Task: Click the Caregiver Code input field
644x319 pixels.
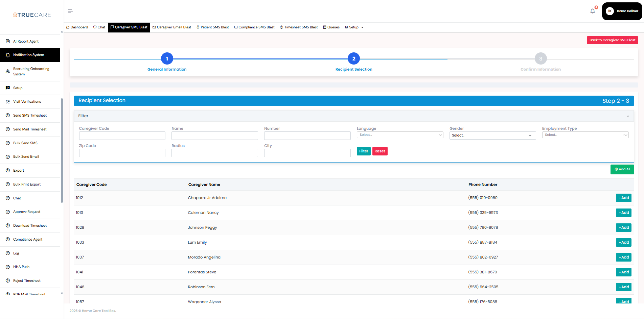Action: coord(122,136)
